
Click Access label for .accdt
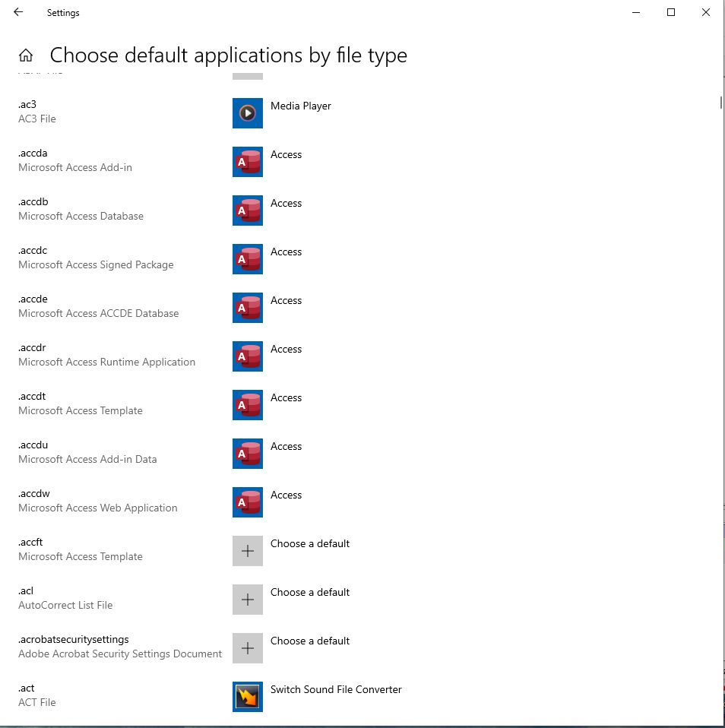286,398
